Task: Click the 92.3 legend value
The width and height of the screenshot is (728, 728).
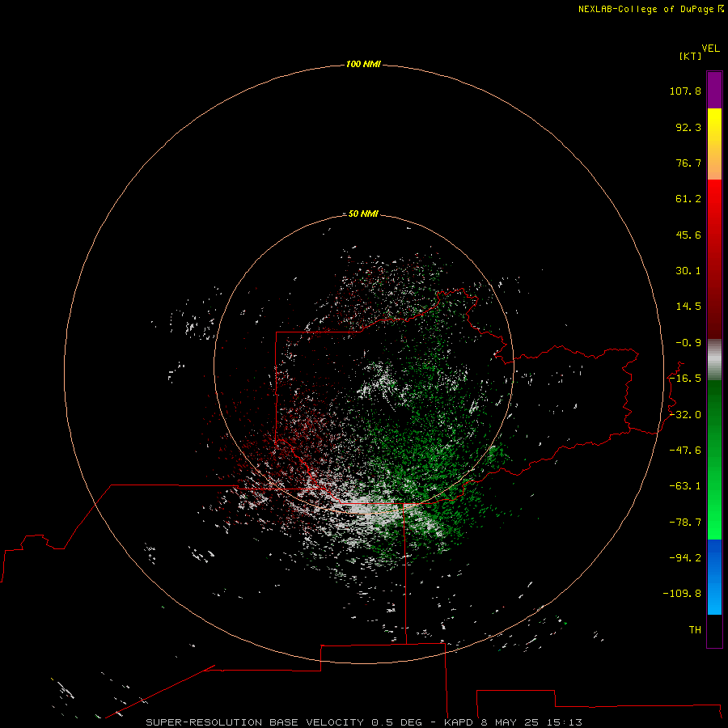Action: [688, 127]
